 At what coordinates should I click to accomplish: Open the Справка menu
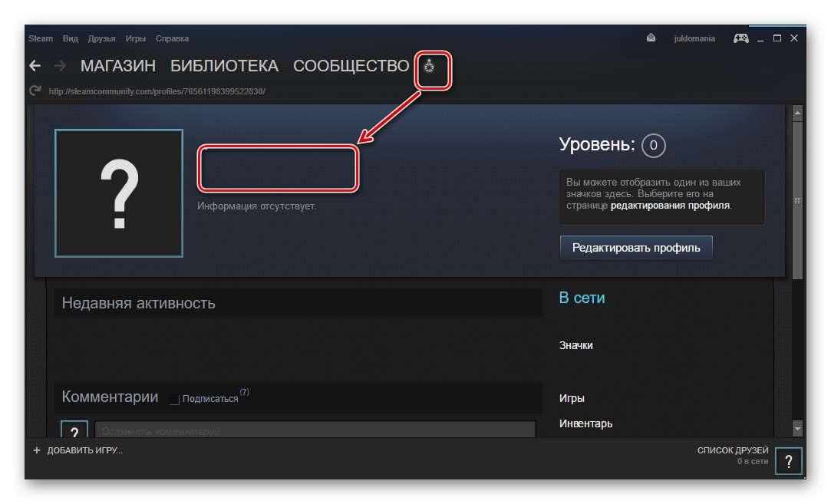172,38
